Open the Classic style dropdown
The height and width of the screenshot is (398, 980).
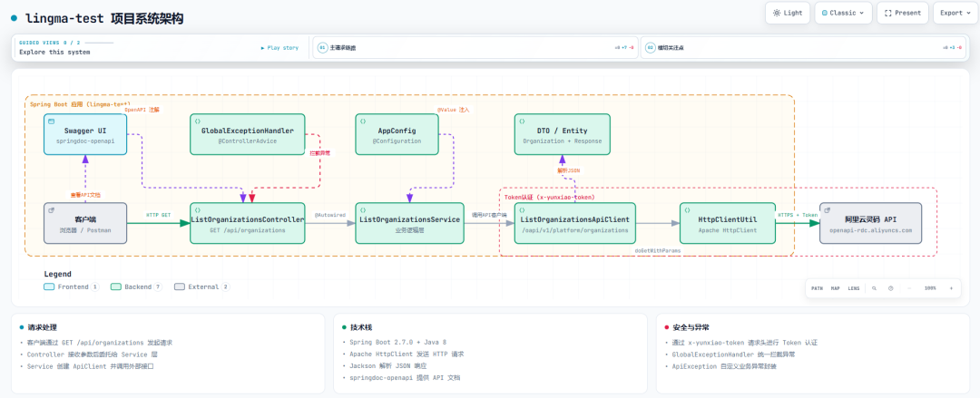pyautogui.click(x=843, y=13)
